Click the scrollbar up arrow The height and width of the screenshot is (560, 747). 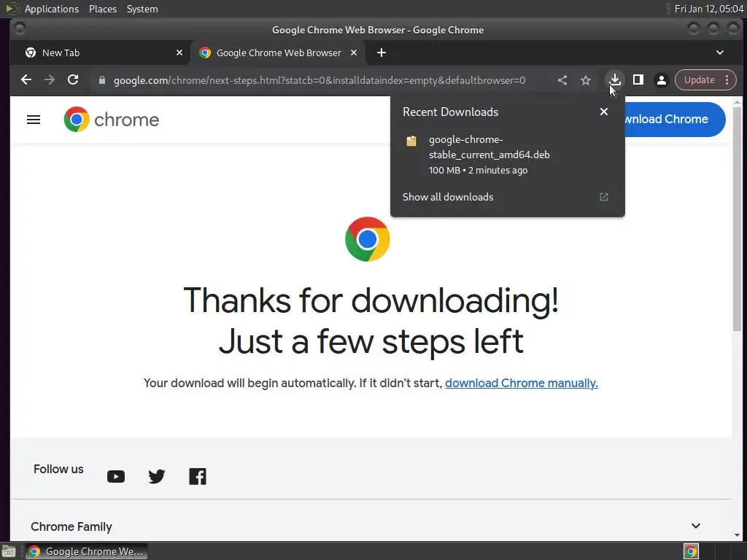(x=737, y=101)
